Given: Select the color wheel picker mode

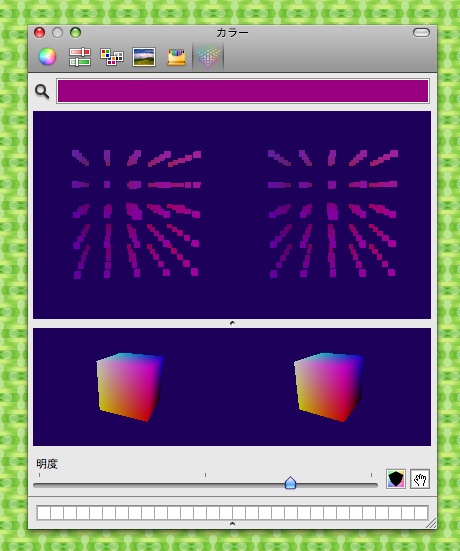Looking at the screenshot, I should tap(47, 57).
